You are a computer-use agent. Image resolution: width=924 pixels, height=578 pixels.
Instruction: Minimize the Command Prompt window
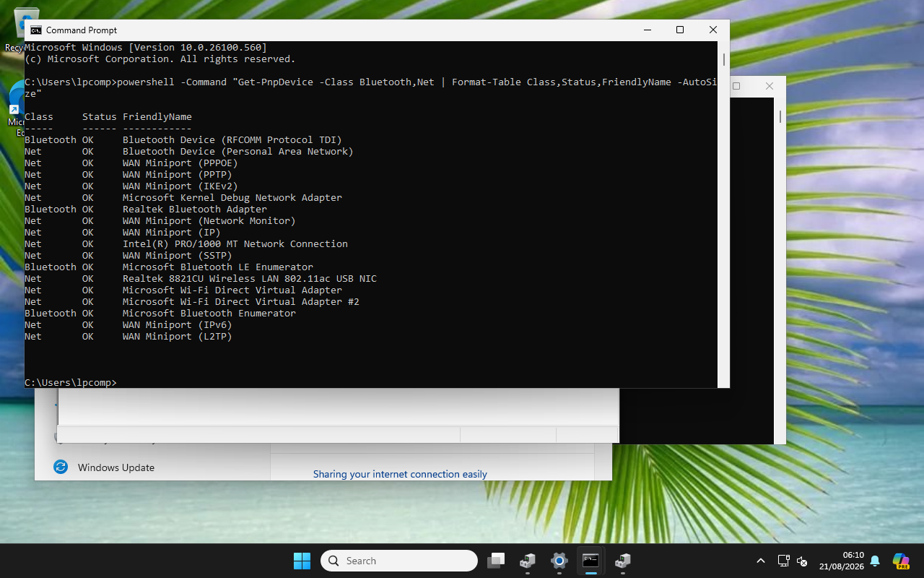click(x=646, y=30)
